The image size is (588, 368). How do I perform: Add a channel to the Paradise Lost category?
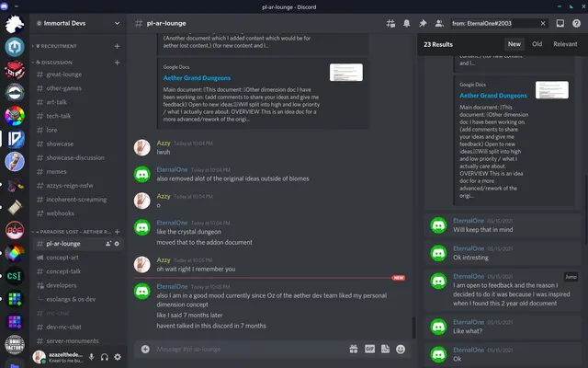[117, 232]
